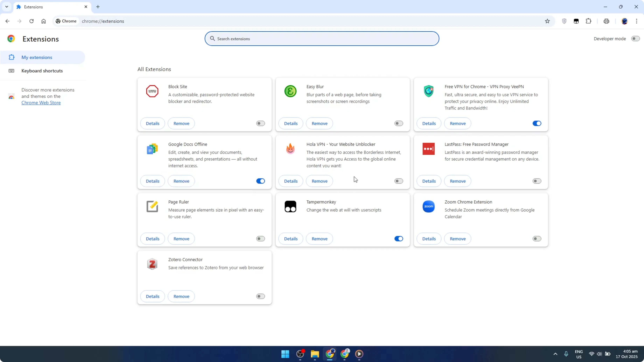
Task: Enable the Block Site extension
Action: (x=260, y=123)
